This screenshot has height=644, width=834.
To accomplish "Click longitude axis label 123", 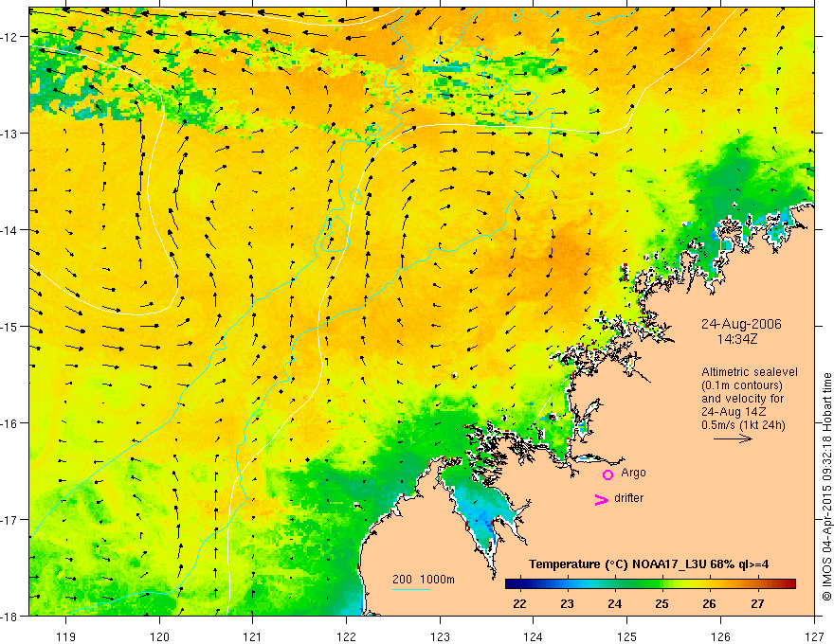I will (x=440, y=636).
